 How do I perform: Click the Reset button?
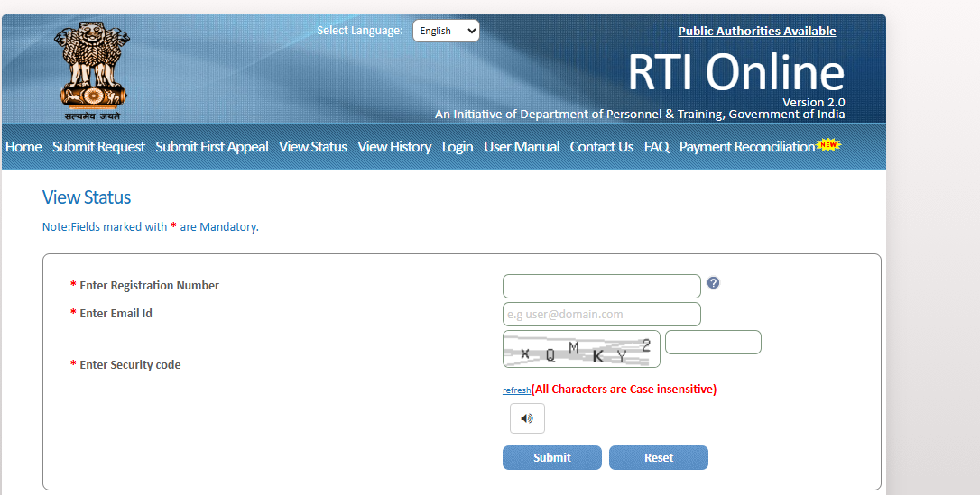pos(659,457)
